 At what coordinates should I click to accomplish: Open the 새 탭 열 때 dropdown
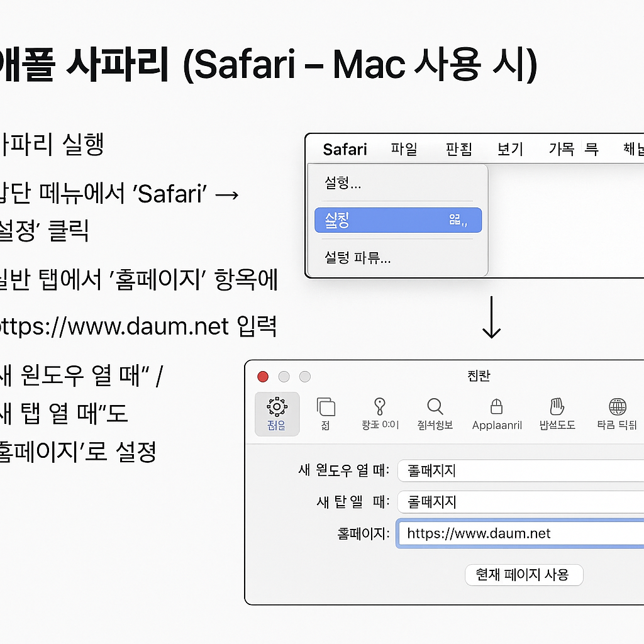pyautogui.click(x=522, y=502)
